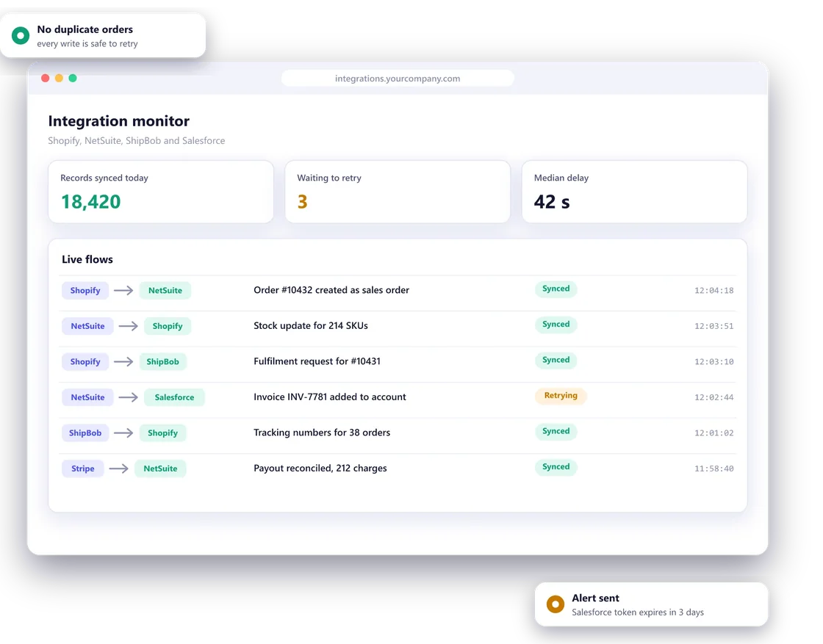Click the integrations.yourcompany.com address bar
Image resolution: width=823 pixels, height=644 pixels.
(398, 78)
